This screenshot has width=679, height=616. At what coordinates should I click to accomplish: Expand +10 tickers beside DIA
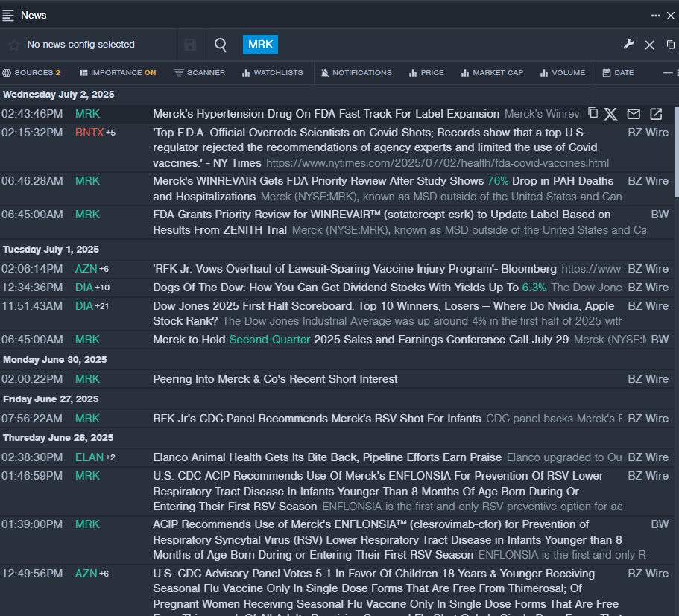[103, 288]
